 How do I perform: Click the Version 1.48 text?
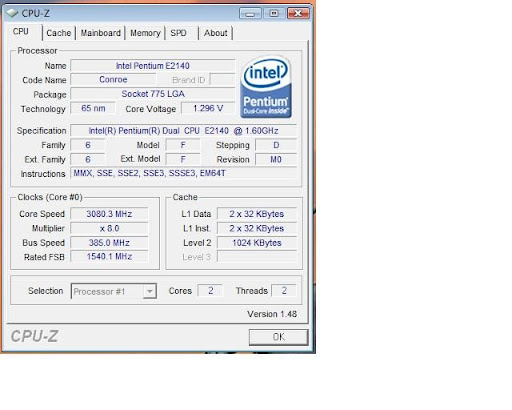click(x=272, y=314)
